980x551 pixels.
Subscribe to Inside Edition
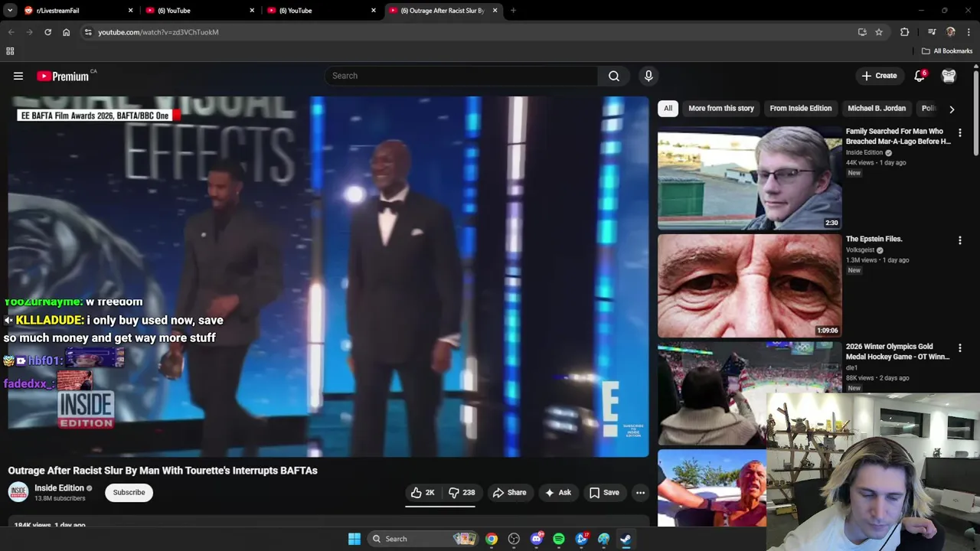(129, 492)
